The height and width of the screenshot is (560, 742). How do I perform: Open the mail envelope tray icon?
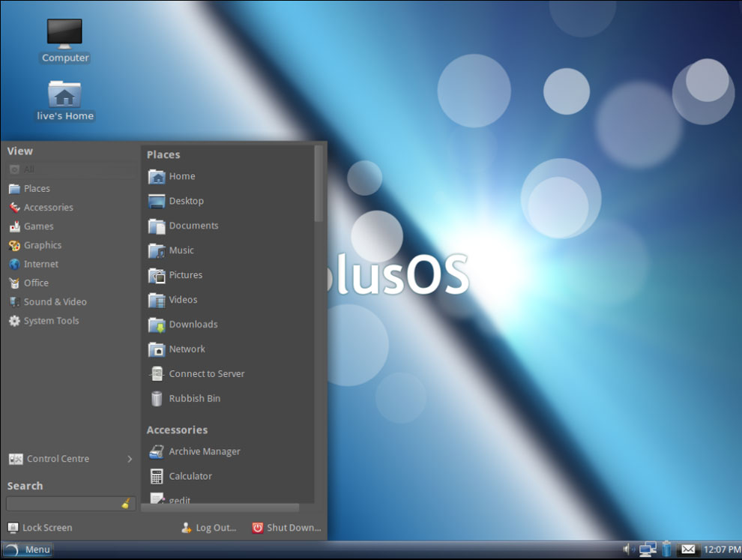tap(688, 549)
